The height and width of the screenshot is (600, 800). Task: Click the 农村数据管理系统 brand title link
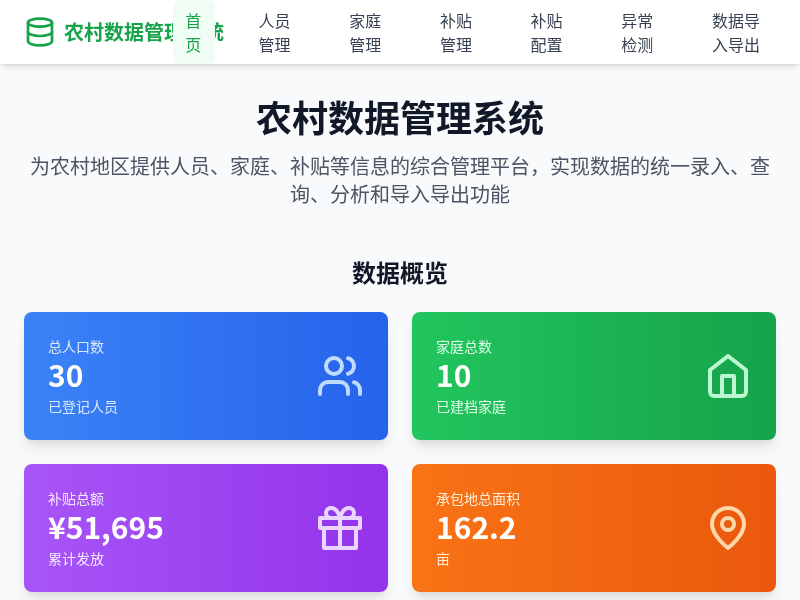pos(144,32)
